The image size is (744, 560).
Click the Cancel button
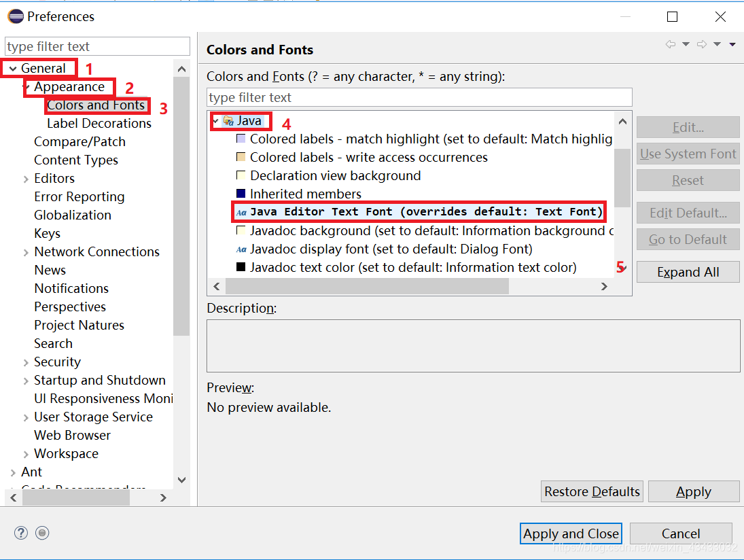pos(681,533)
